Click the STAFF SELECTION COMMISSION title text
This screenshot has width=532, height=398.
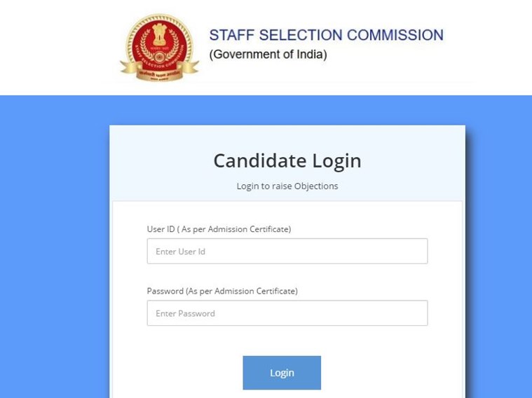327,35
